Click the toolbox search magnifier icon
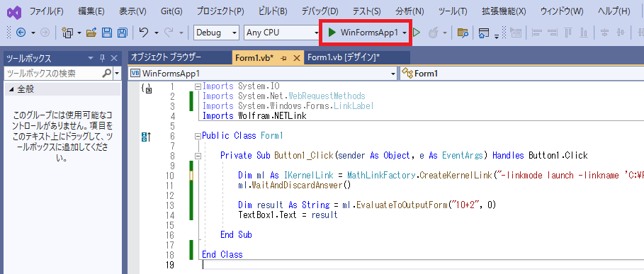Screen dimensions: 644x274 click(x=106, y=74)
